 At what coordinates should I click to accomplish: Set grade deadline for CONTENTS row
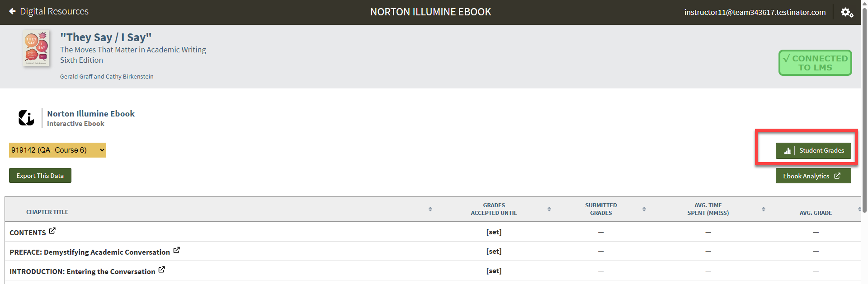pyautogui.click(x=494, y=232)
